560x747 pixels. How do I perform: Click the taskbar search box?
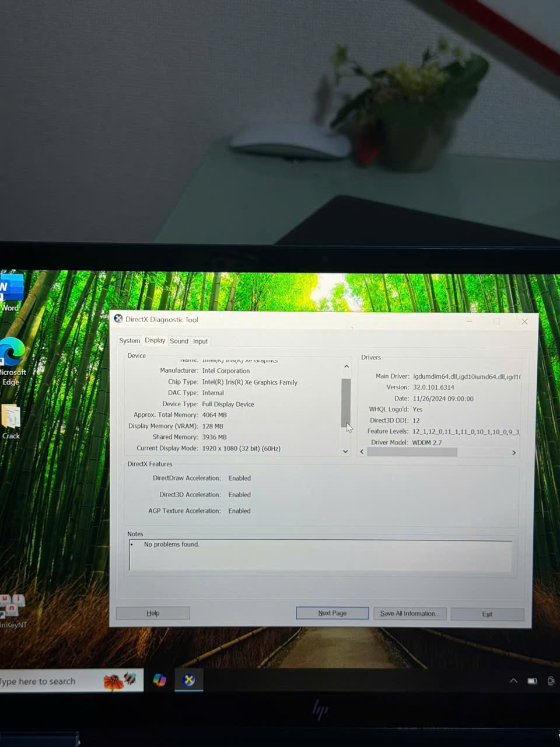pos(70,681)
